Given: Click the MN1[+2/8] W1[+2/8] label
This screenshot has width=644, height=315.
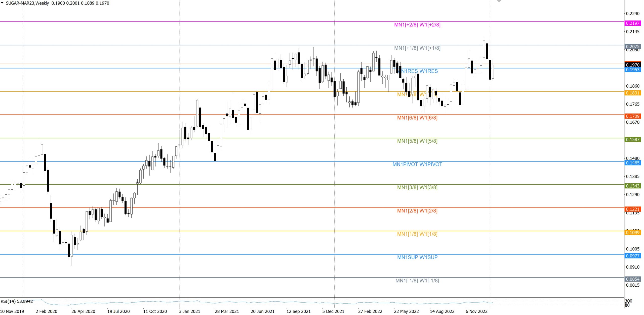Looking at the screenshot, I should [417, 25].
